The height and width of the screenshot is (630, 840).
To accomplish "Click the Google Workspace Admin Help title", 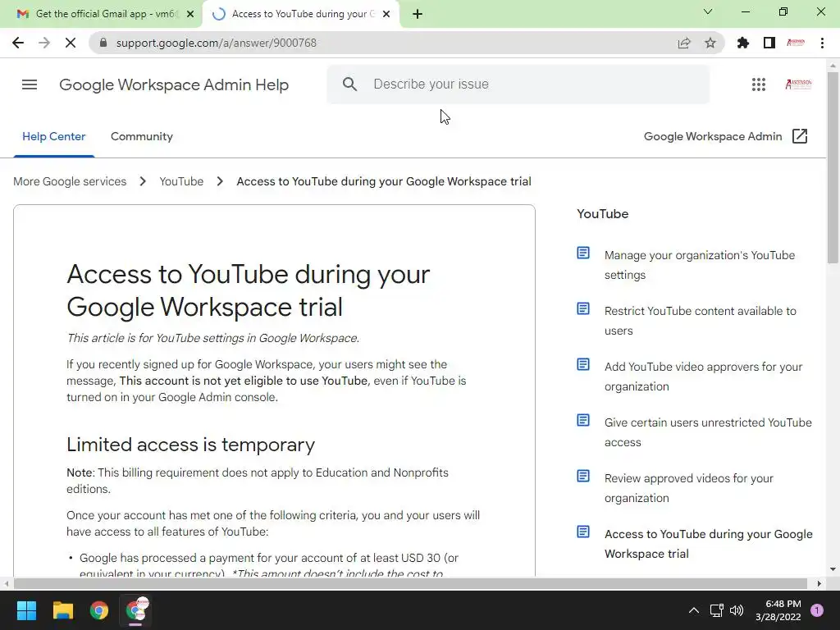I will (x=174, y=84).
